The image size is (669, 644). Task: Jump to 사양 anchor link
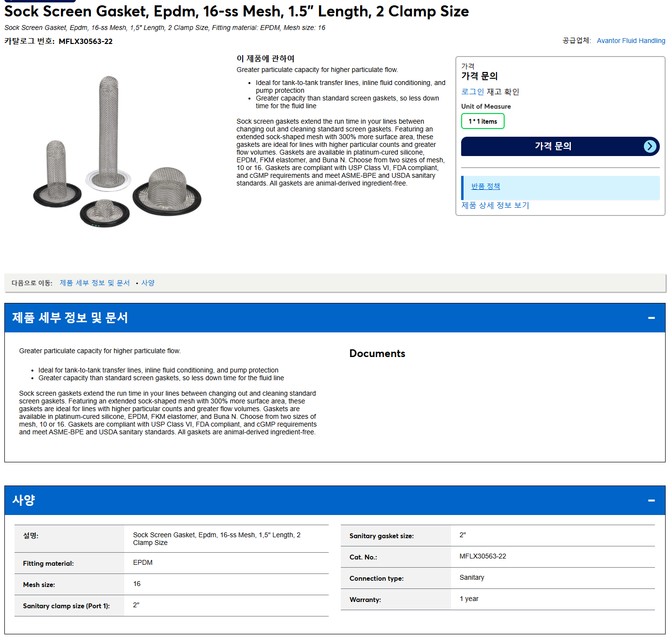click(x=147, y=283)
